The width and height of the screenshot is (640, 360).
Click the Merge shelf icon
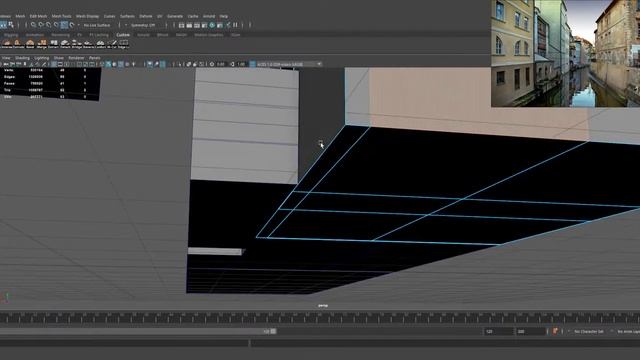point(42,44)
